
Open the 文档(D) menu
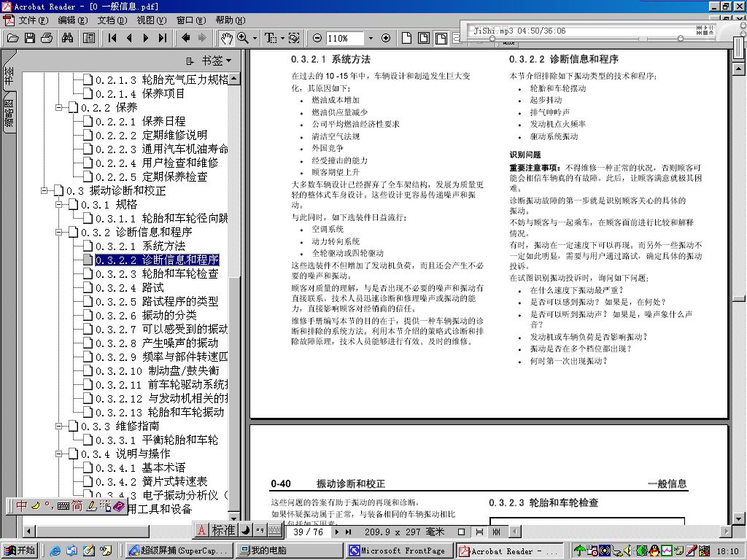pos(112,20)
